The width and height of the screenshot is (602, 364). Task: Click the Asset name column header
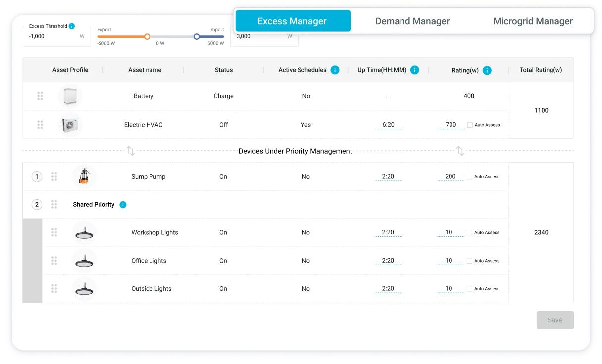pos(145,70)
